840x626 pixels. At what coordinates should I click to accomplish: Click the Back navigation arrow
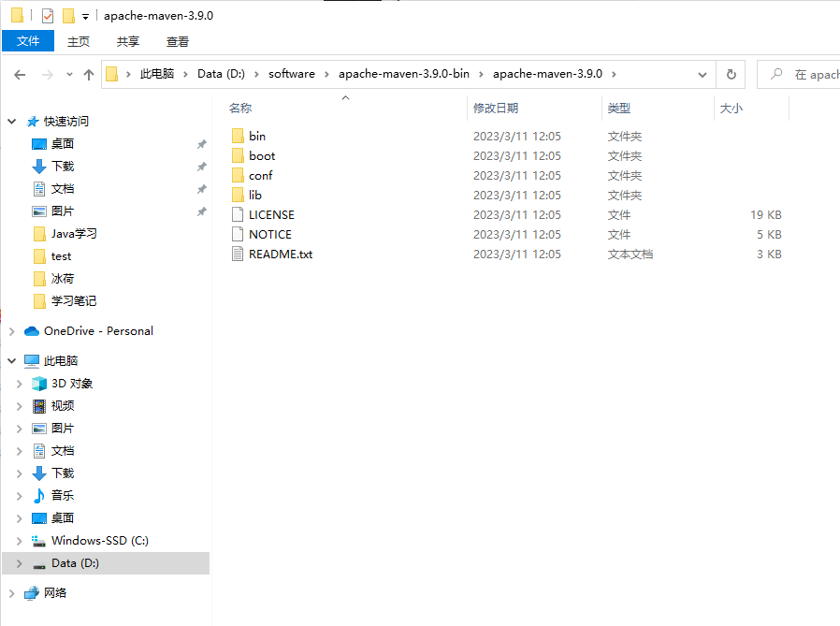(20, 75)
